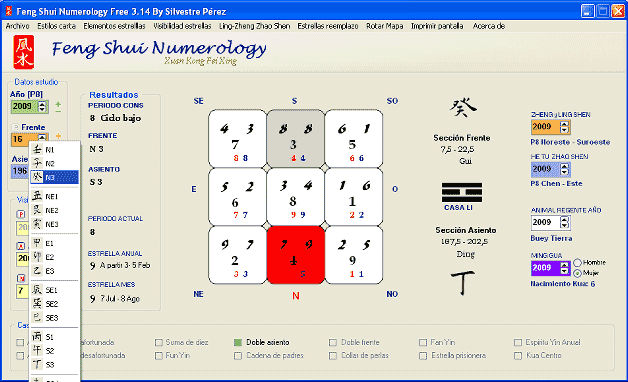Click the red North 7-9 palace cell
This screenshot has height=382, width=628.
(x=296, y=255)
